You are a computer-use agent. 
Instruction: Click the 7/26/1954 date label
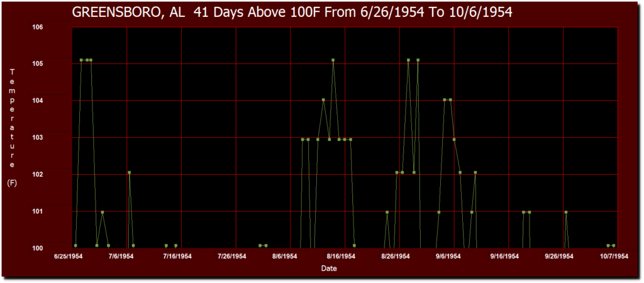(232, 257)
